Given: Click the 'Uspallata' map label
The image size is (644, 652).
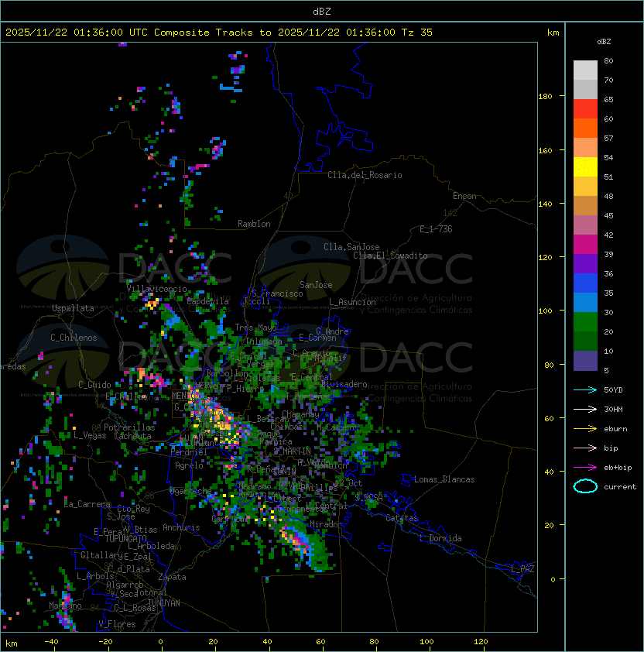Looking at the screenshot, I should (x=73, y=308).
